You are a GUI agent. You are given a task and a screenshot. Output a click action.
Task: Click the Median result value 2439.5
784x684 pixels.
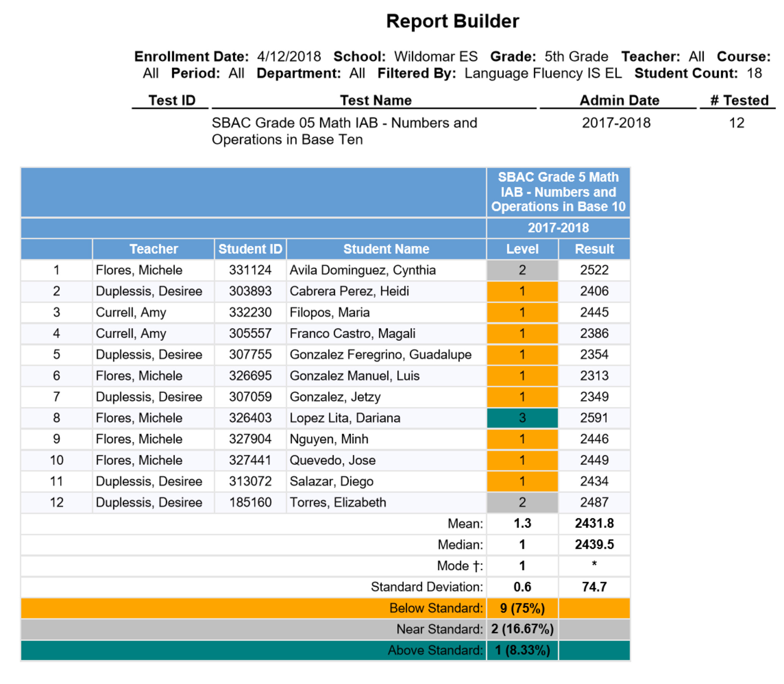(x=594, y=544)
